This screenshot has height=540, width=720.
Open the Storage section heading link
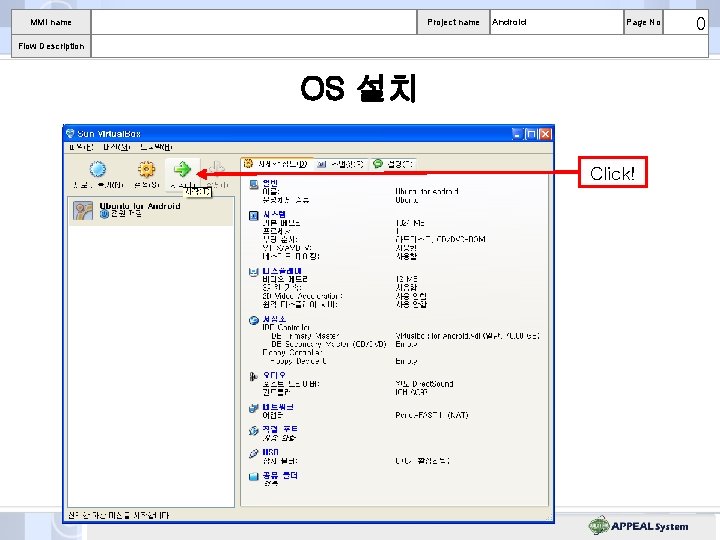(x=274, y=319)
